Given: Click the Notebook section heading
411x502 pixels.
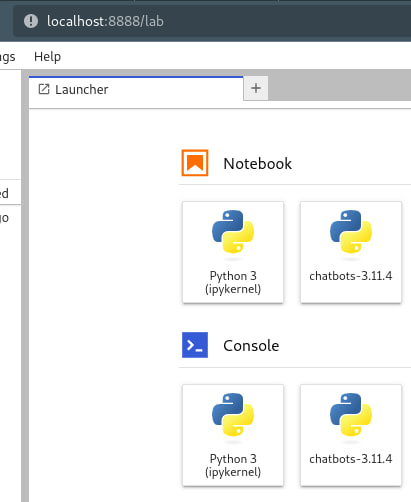Looking at the screenshot, I should [257, 164].
